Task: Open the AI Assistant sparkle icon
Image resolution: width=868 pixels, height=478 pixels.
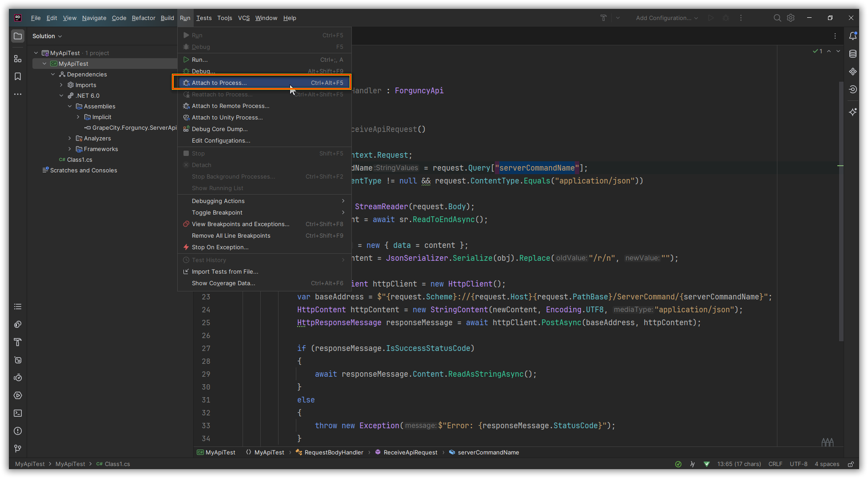Action: coord(852,112)
